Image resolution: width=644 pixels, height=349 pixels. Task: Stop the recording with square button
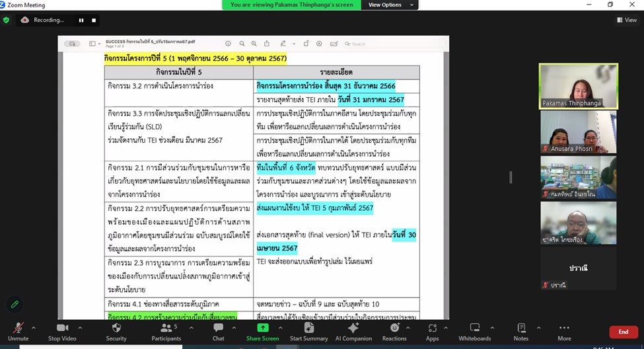pyautogui.click(x=94, y=20)
